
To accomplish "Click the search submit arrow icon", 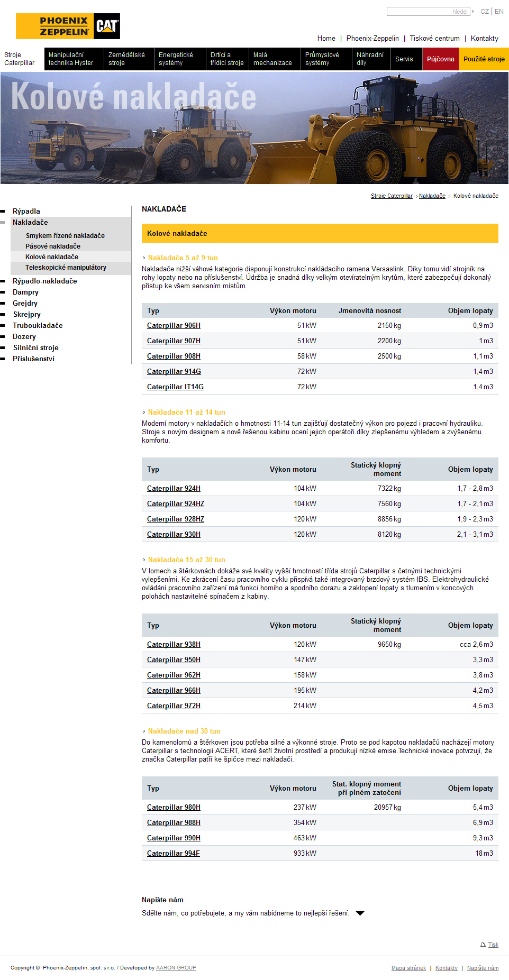I will (x=472, y=11).
